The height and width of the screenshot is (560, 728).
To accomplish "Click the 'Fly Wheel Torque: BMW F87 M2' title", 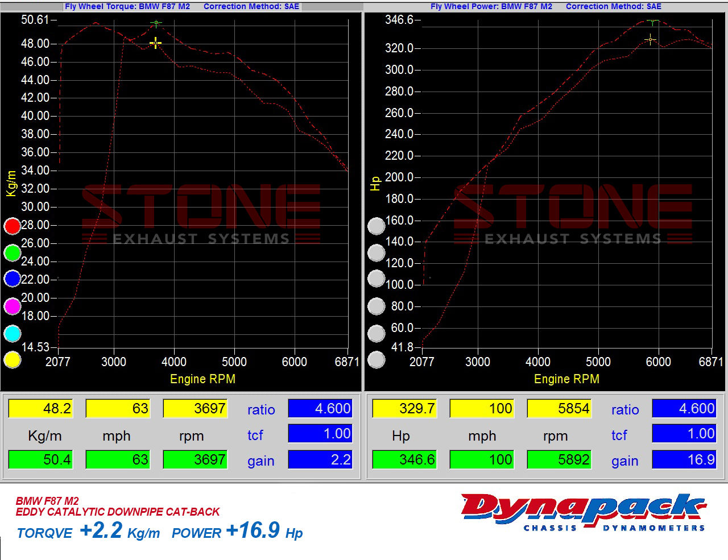I will coord(127,6).
